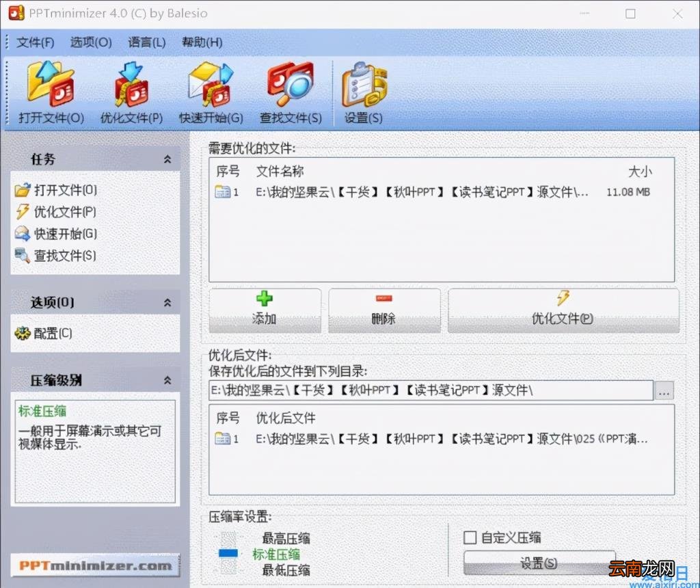Click 打开文件(O) text in 任务 panel
This screenshot has height=588, width=700.
pyautogui.click(x=66, y=190)
